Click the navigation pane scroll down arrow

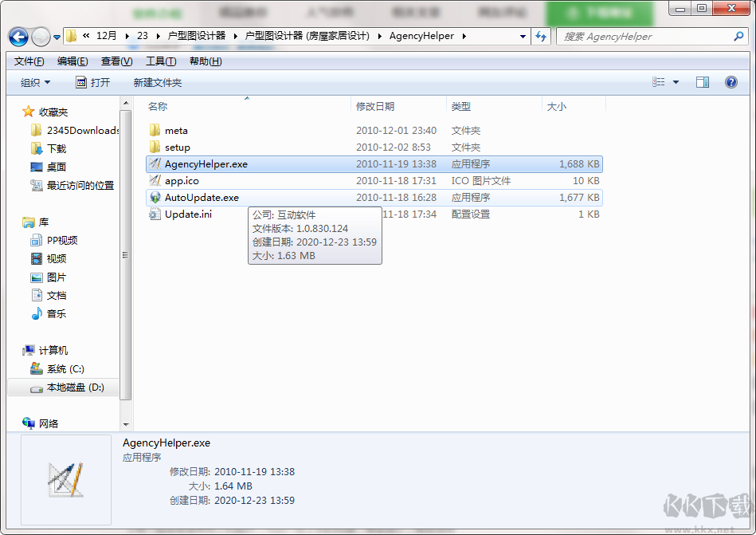(126, 424)
